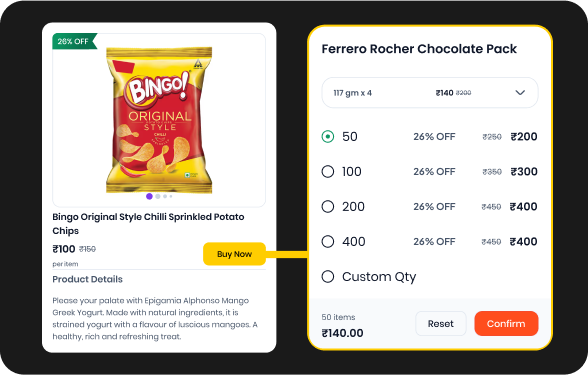This screenshot has width=588, height=375.
Task: Expand the pack size chevron arrow
Action: (520, 93)
